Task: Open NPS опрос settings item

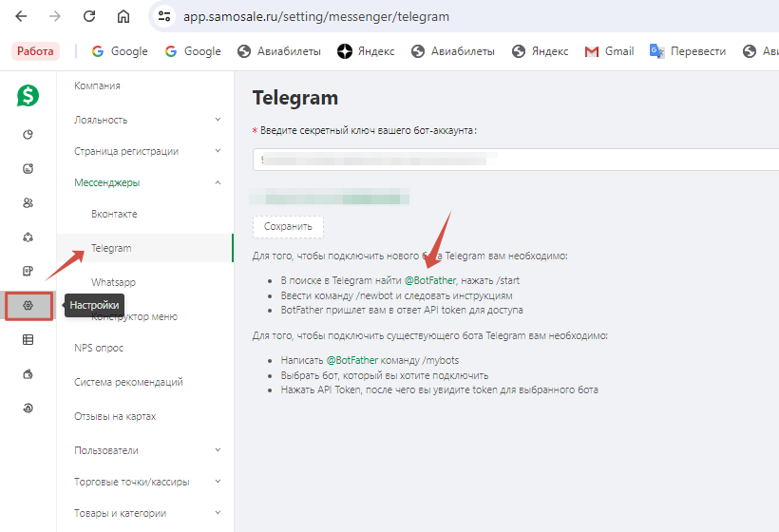Action: tap(99, 348)
